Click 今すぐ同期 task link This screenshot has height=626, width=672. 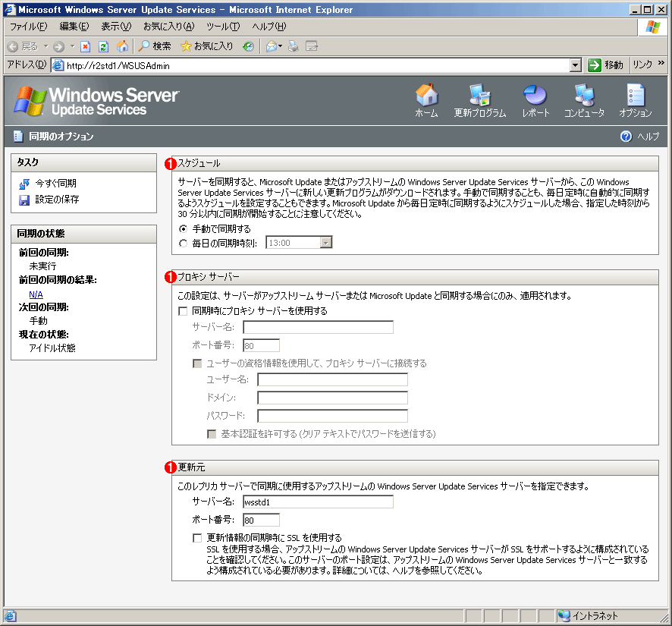point(55,184)
